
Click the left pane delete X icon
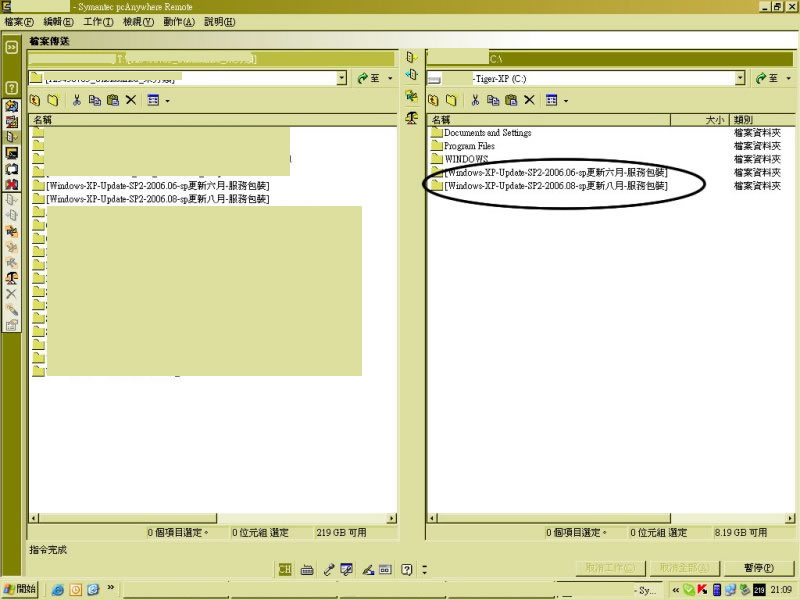131,100
